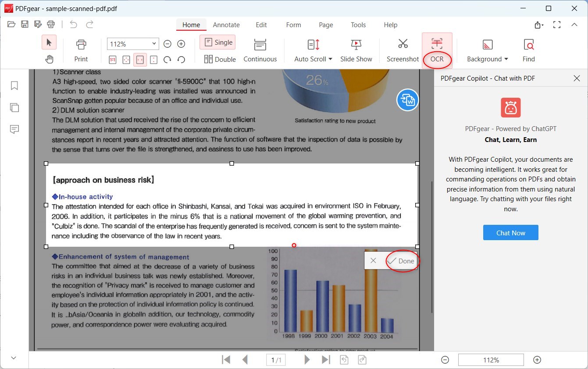Screen dimensions: 588x369
Task: Select the hand pan tool
Action: tap(49, 59)
